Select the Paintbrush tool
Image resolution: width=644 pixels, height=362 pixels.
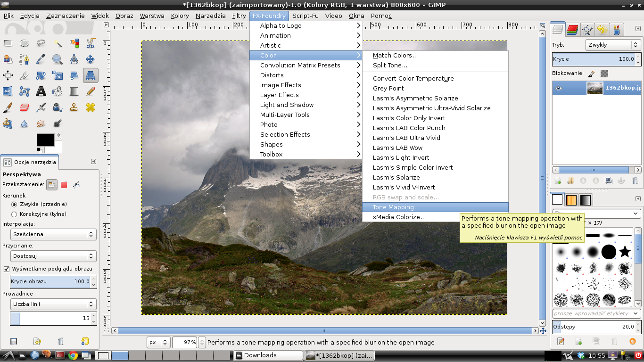click(8, 107)
